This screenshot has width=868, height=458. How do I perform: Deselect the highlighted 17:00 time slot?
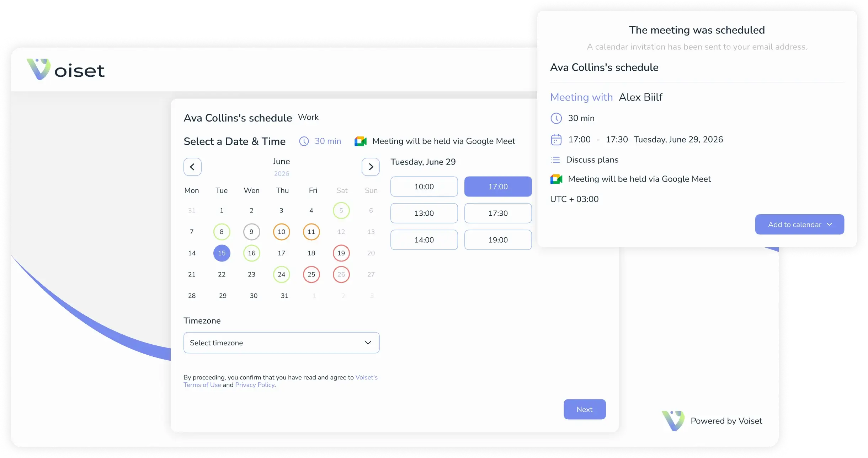click(498, 186)
